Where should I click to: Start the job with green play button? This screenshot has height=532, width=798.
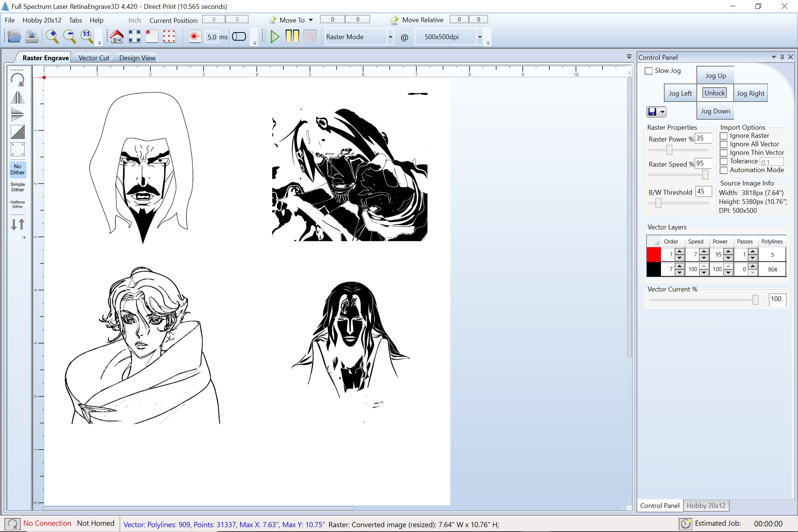coord(274,37)
